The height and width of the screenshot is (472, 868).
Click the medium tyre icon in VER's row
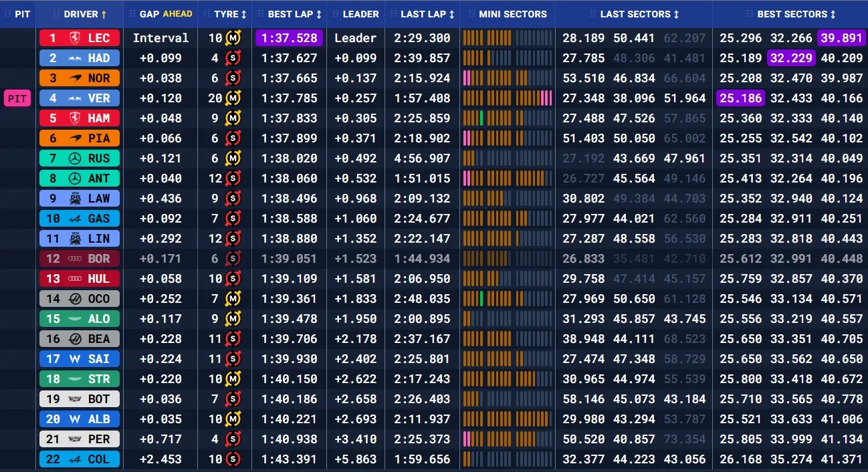coord(233,98)
